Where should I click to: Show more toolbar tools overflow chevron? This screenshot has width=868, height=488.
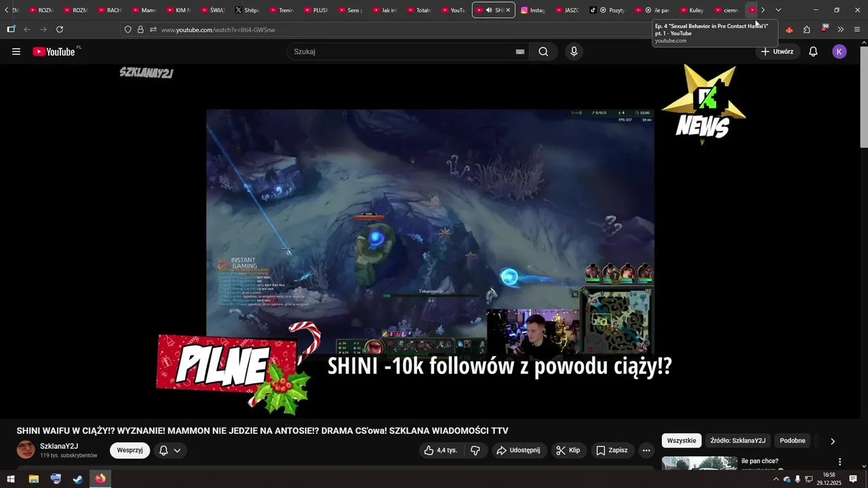[x=841, y=30]
